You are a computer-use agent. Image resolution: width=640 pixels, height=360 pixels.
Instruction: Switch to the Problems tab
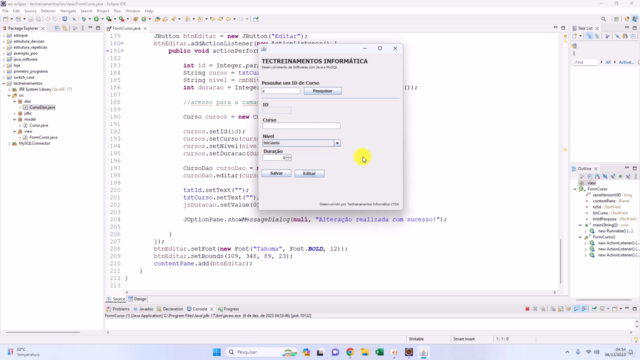118,309
